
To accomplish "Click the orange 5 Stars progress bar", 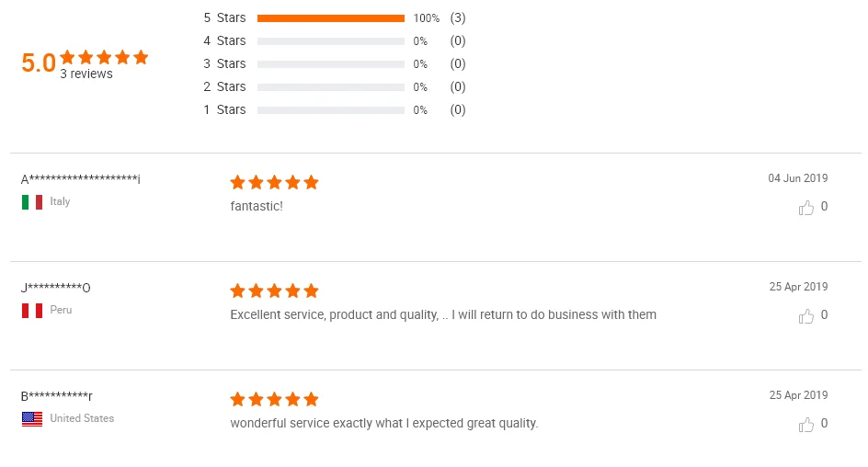I will point(331,18).
